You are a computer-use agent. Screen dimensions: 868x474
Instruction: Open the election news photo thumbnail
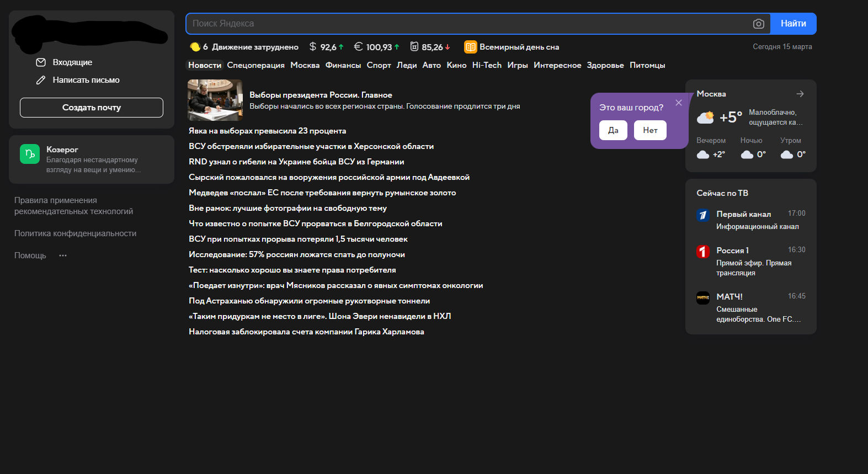tap(215, 100)
